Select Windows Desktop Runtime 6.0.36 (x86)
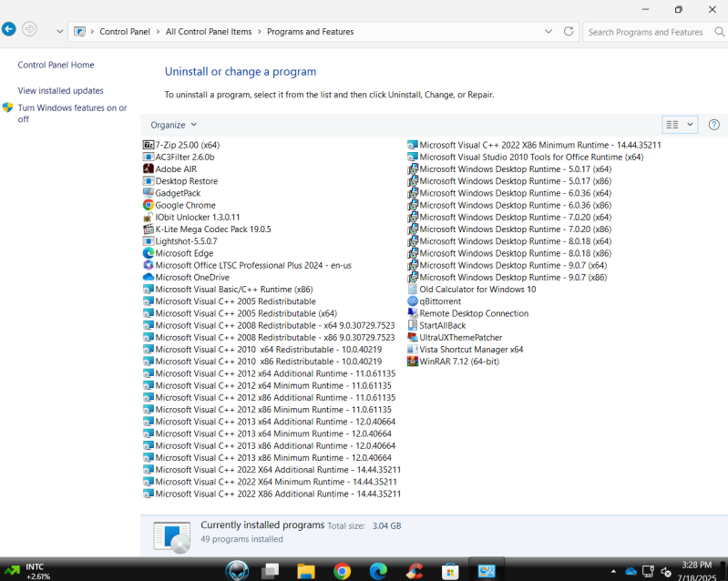This screenshot has height=581, width=728. pos(509,205)
